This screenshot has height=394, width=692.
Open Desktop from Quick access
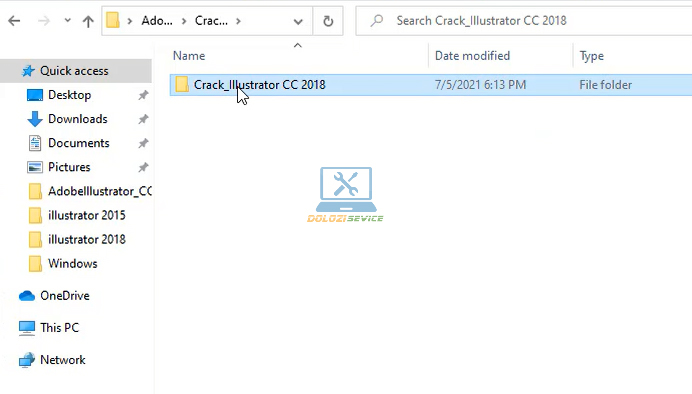[69, 95]
